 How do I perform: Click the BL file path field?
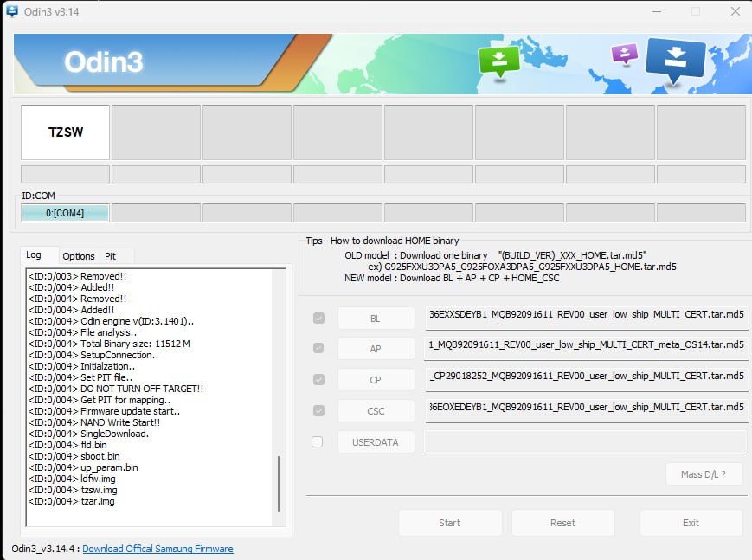(586, 318)
